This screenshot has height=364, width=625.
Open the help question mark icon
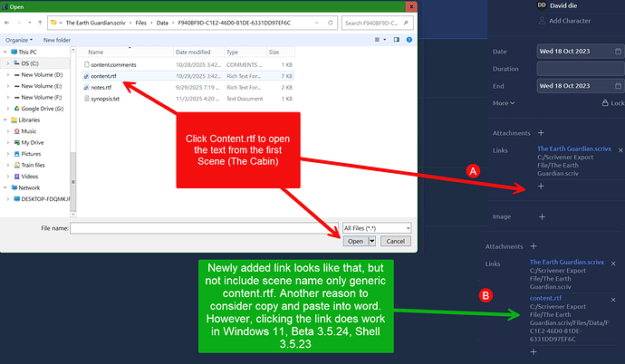[x=411, y=40]
